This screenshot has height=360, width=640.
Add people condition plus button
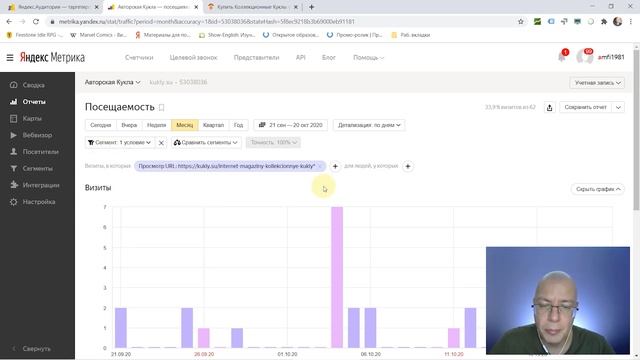(x=408, y=166)
